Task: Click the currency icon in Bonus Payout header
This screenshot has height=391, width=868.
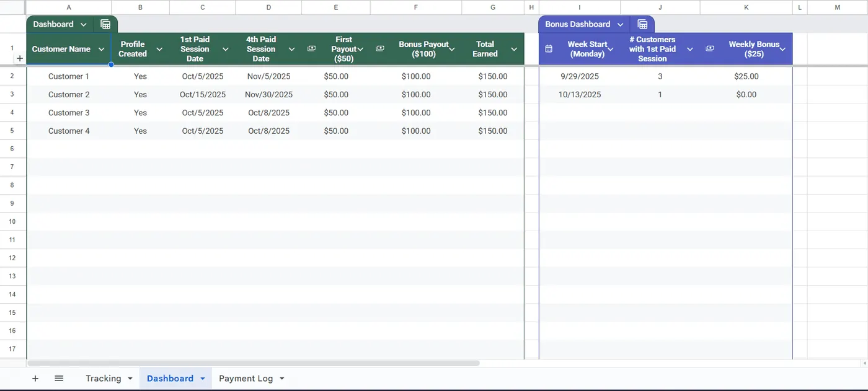Action: click(x=379, y=49)
